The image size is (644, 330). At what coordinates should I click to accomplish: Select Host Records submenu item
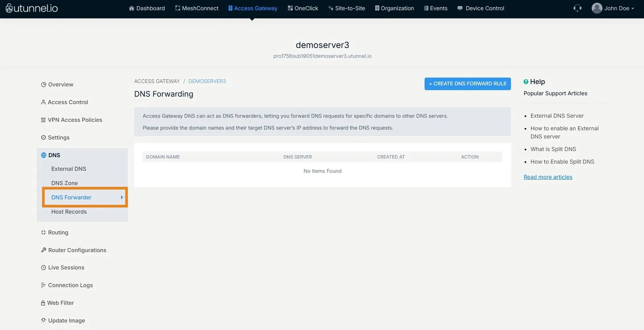[69, 212]
